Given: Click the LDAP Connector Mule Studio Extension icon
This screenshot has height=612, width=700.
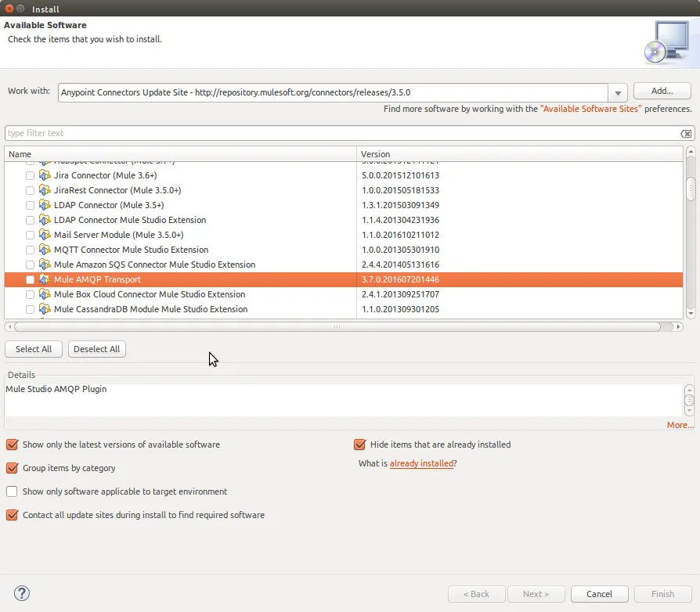Looking at the screenshot, I should (x=45, y=220).
